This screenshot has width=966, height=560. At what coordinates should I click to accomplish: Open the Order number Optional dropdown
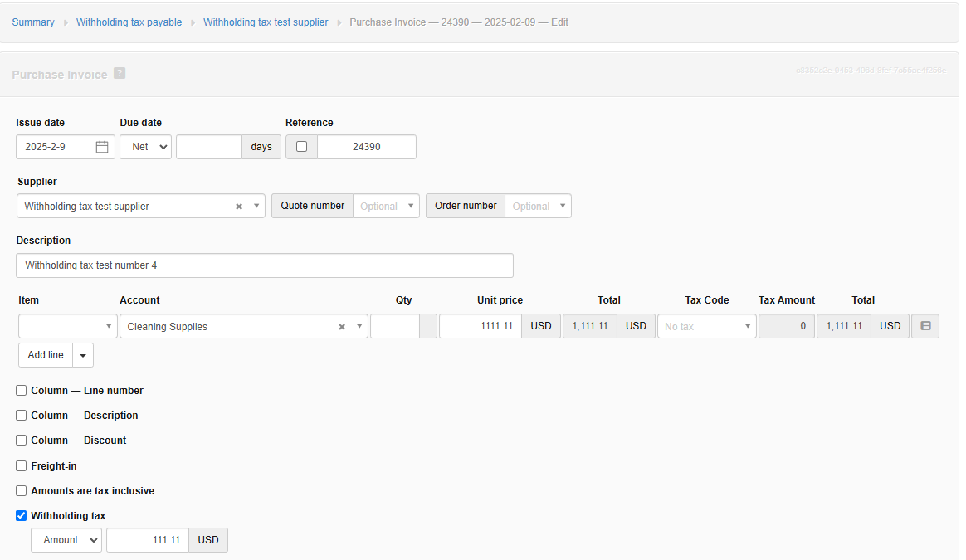538,206
